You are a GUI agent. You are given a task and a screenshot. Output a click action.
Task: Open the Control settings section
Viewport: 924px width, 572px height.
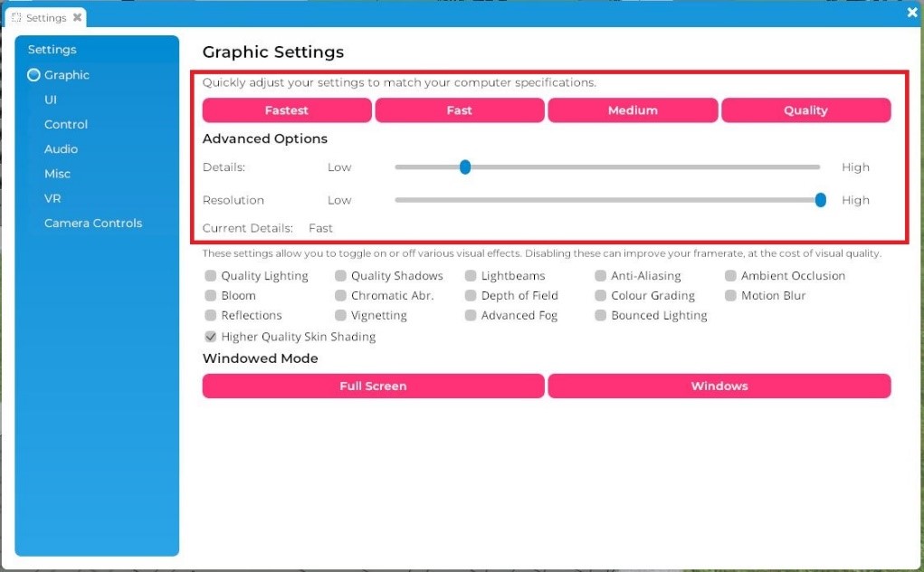pyautogui.click(x=66, y=124)
